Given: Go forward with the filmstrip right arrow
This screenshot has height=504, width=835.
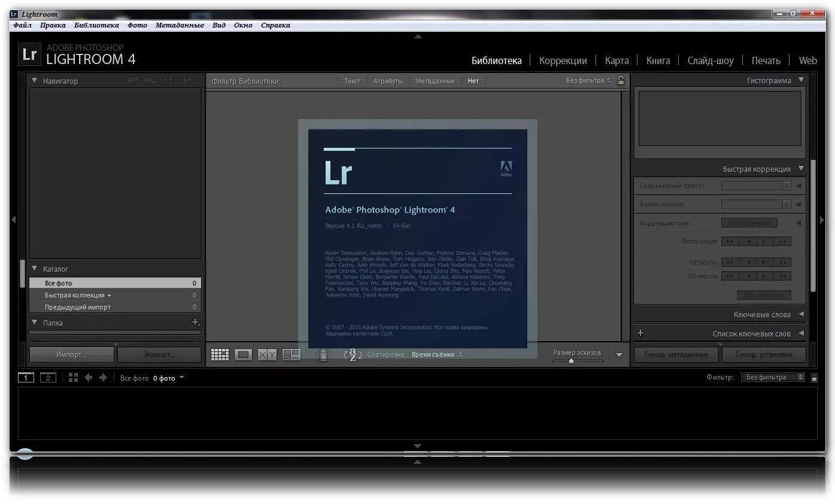Looking at the screenshot, I should 103,377.
